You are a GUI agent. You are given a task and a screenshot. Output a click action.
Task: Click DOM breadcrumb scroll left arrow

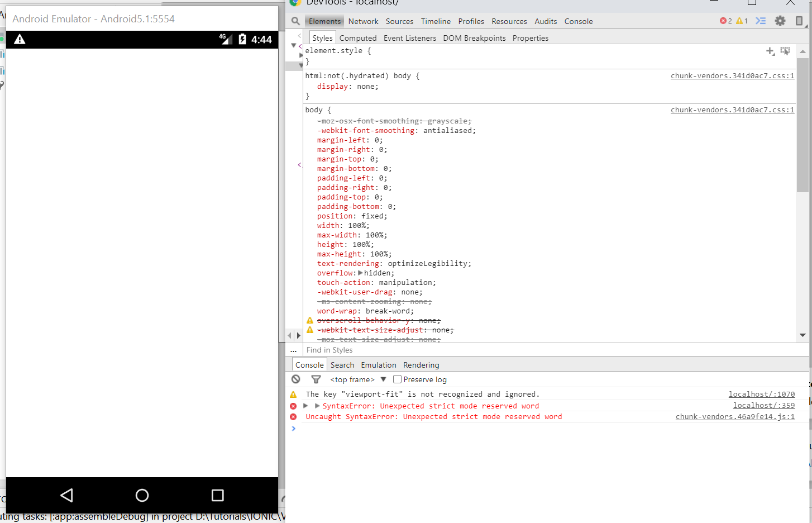click(289, 335)
